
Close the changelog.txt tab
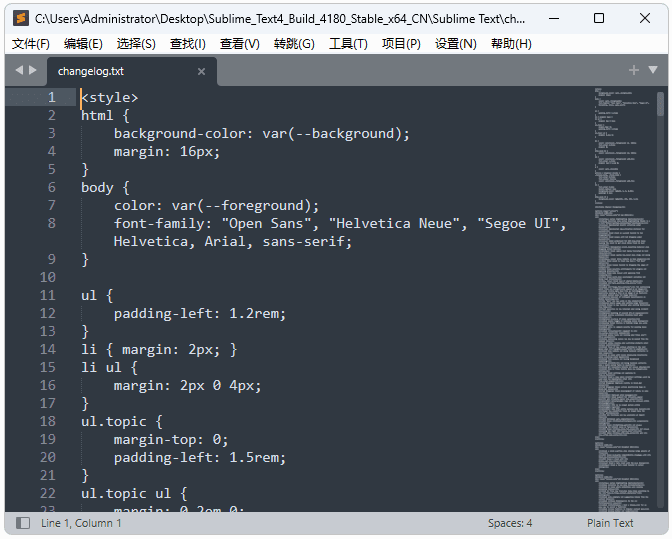point(201,71)
